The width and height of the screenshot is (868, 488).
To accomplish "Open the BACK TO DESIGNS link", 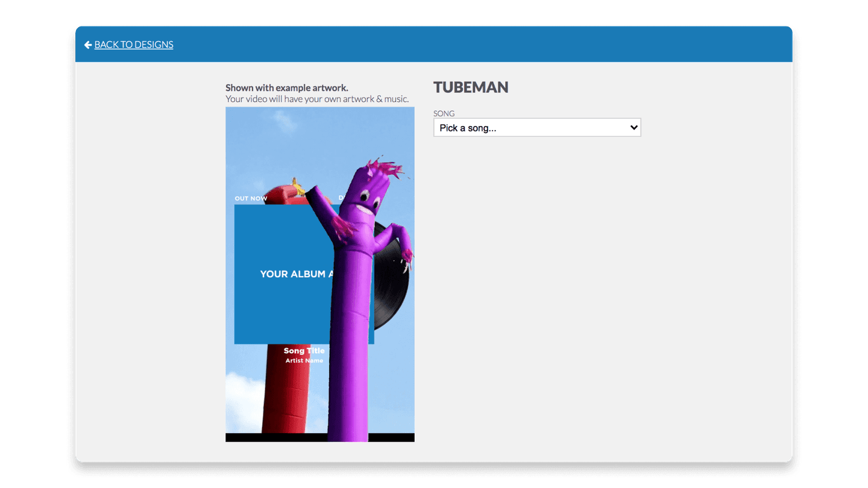I will [133, 45].
